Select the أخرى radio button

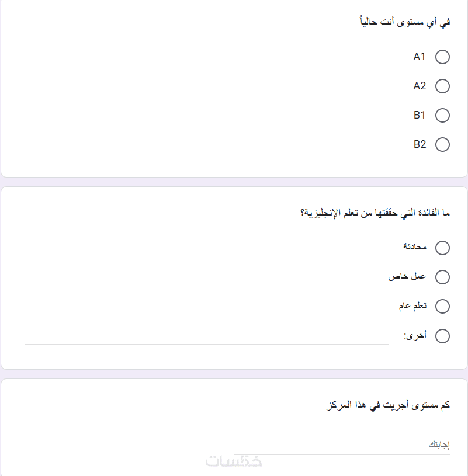click(x=442, y=336)
